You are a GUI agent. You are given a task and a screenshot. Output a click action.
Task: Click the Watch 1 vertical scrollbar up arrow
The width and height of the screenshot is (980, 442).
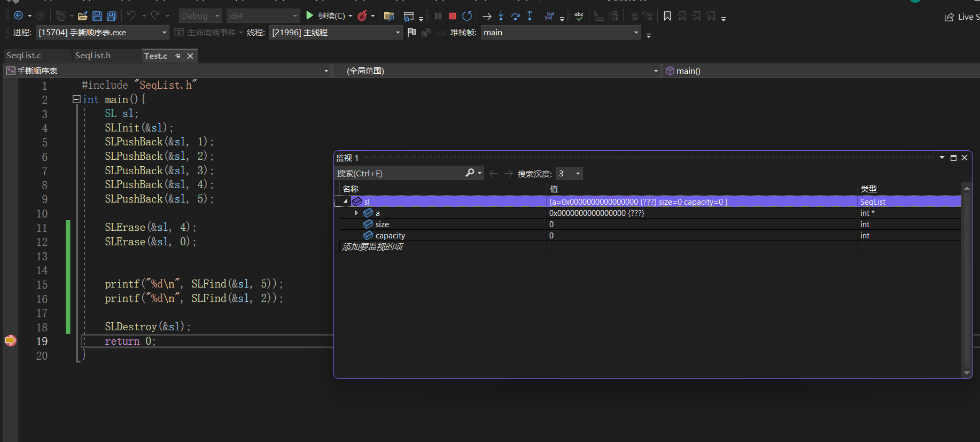coord(966,188)
